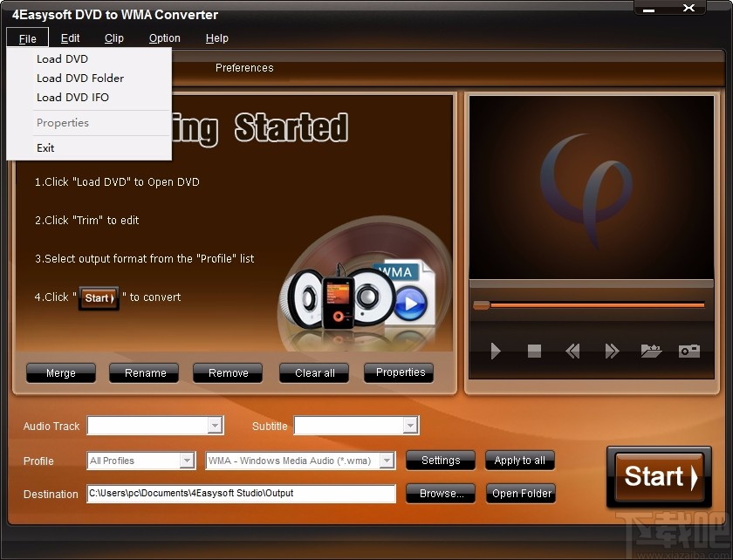This screenshot has width=733, height=560.
Task: Click the Play preview button
Action: click(496, 351)
